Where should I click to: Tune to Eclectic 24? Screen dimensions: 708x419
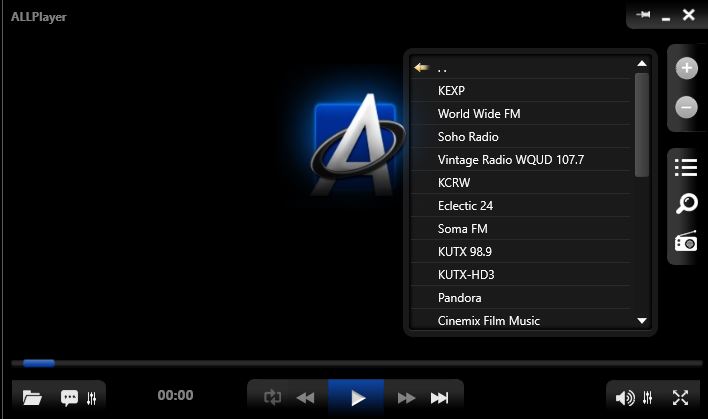[x=521, y=205]
